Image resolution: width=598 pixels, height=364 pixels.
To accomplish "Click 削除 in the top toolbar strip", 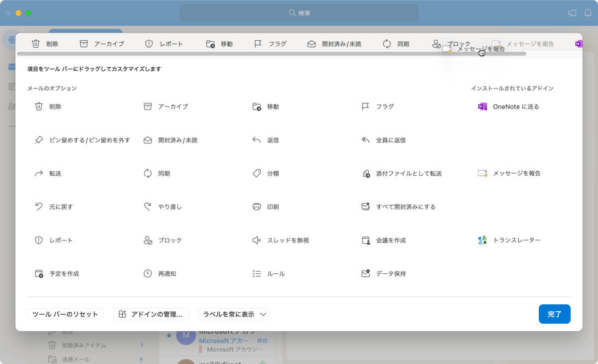I will (x=45, y=44).
